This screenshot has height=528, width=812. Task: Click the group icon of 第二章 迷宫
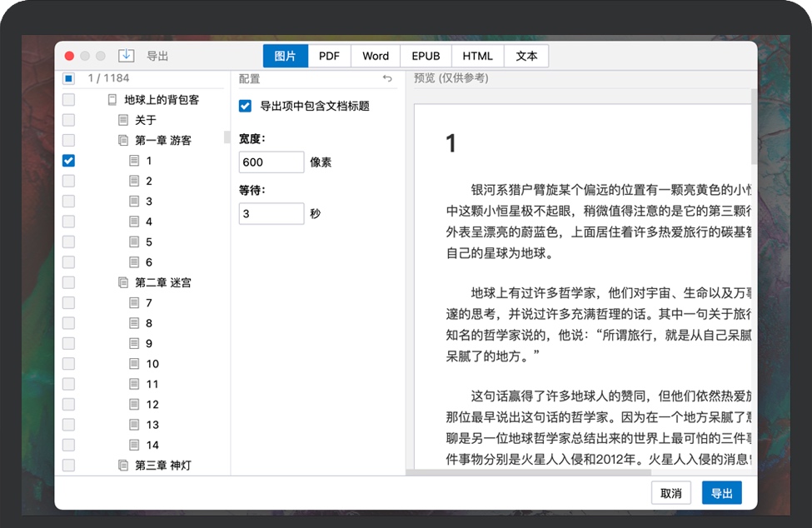coord(123,282)
